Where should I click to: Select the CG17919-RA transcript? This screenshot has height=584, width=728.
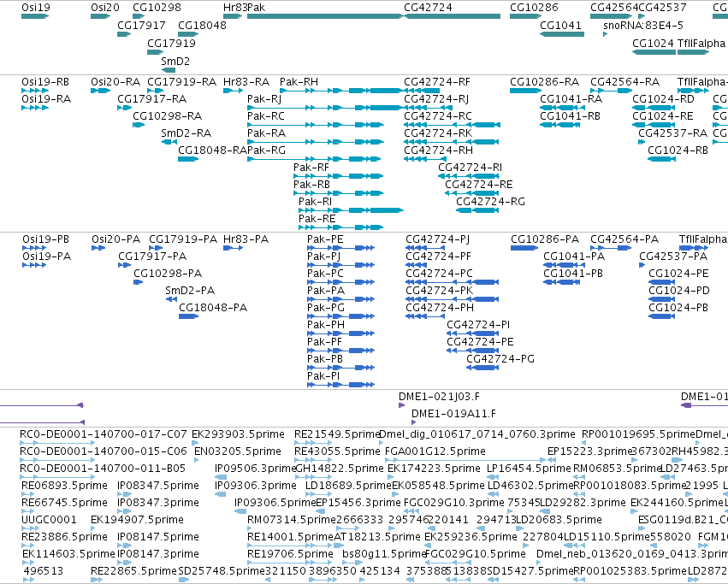[155, 91]
